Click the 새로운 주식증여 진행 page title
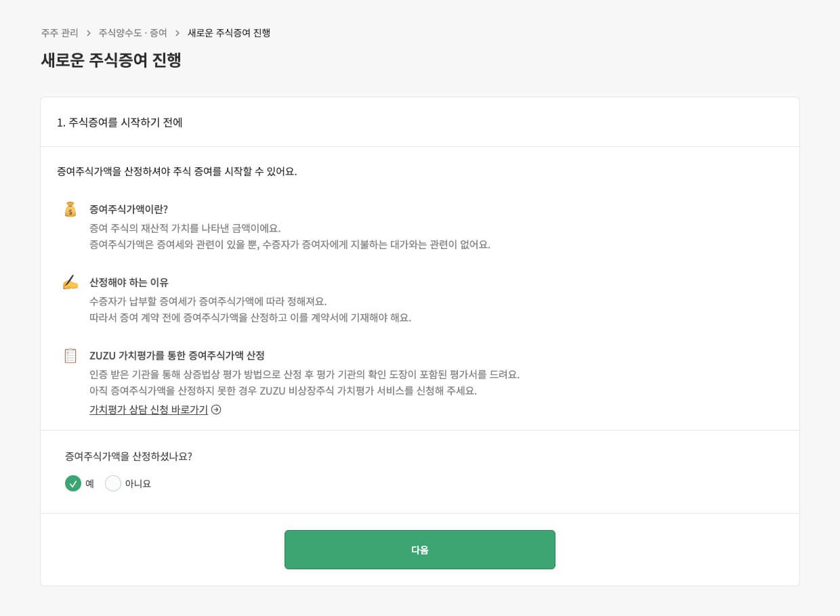This screenshot has height=616, width=840. 111,60
